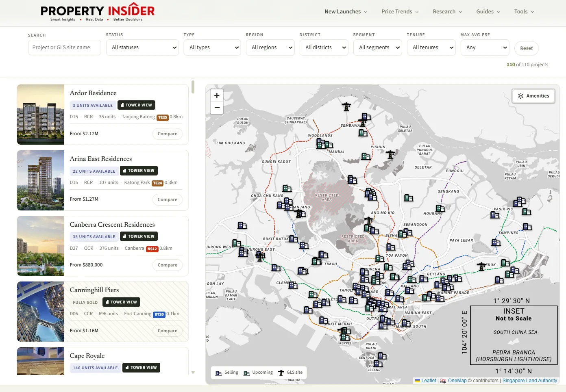The height and width of the screenshot is (392, 566).
Task: Open the Price Trends menu
Action: tap(400, 12)
